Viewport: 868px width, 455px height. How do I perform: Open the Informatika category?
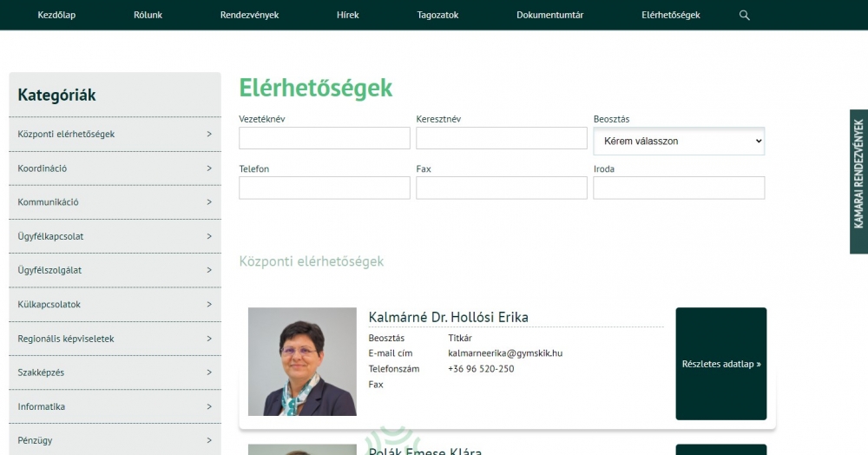pyautogui.click(x=115, y=407)
